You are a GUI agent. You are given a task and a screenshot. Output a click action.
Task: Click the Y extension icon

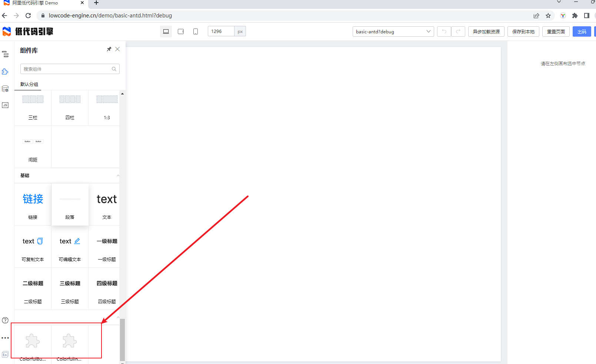[x=563, y=16]
